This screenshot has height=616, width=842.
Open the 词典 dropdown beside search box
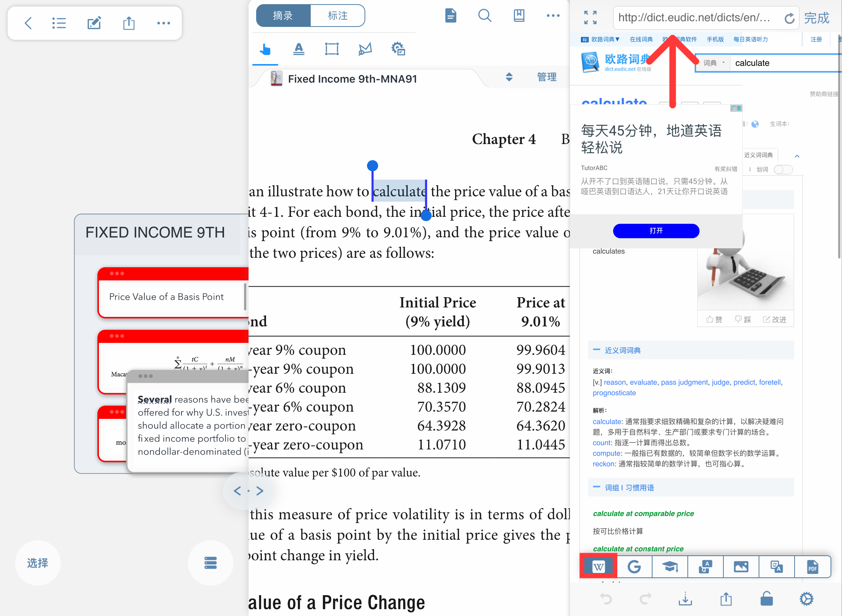tap(714, 63)
